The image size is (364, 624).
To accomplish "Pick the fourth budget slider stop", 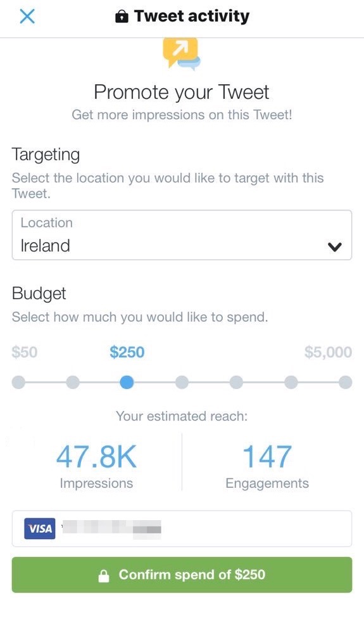I will (182, 383).
